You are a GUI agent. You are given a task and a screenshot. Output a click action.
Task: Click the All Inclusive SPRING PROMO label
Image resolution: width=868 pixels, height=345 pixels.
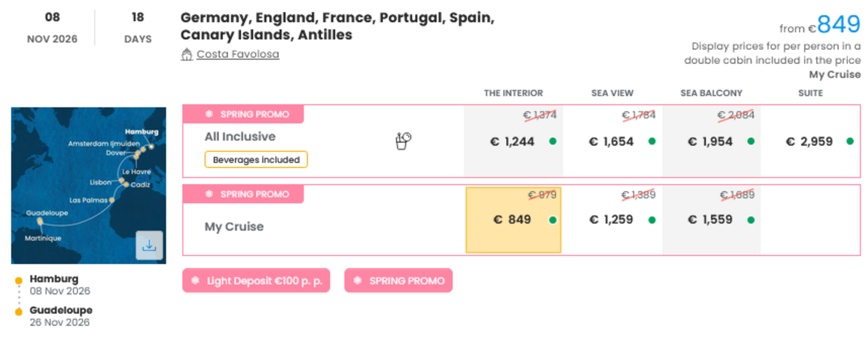[243, 114]
